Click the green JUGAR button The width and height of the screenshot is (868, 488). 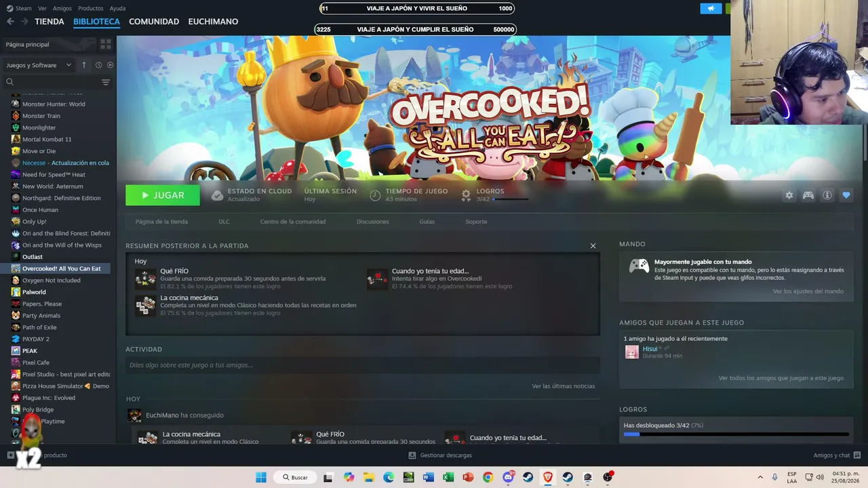(163, 195)
